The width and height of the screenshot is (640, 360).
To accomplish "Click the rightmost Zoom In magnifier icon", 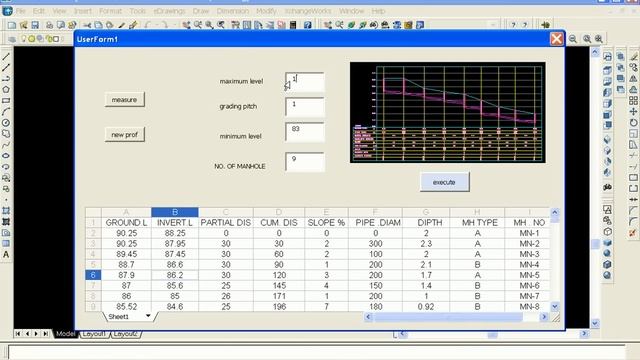I will (599, 39).
